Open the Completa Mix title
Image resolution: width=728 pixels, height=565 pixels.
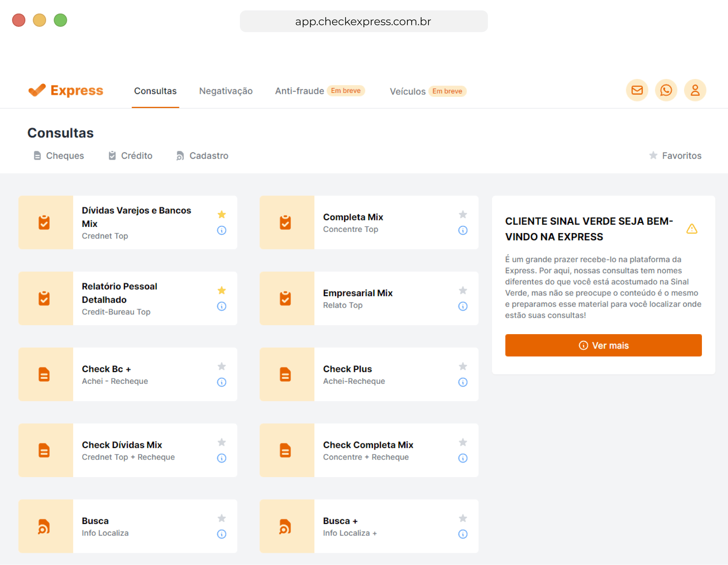point(353,217)
